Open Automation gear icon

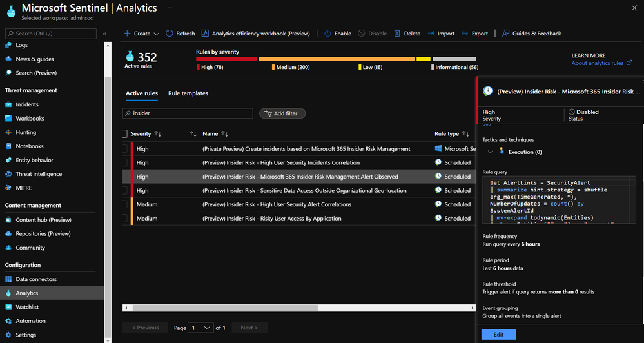pos(8,321)
